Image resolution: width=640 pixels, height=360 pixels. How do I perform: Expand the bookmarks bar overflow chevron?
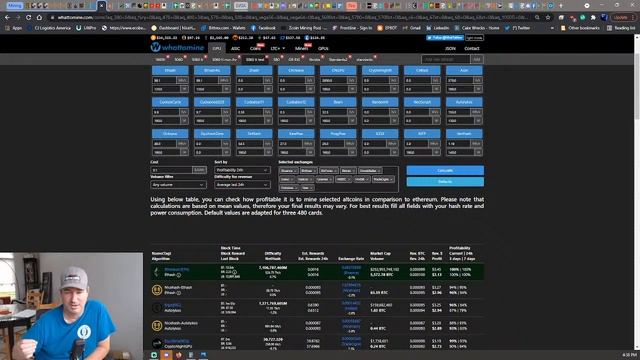552,28
